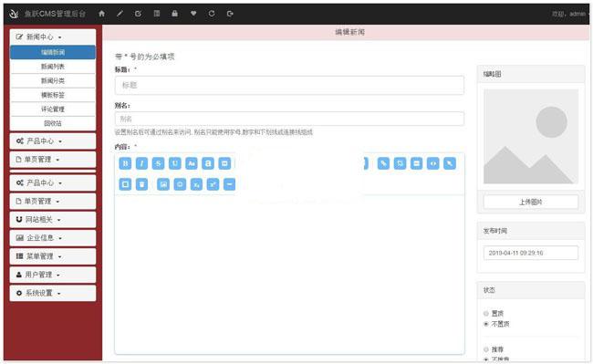Apply Underline in the editor toolbar
The width and height of the screenshot is (593, 364).
coord(175,163)
